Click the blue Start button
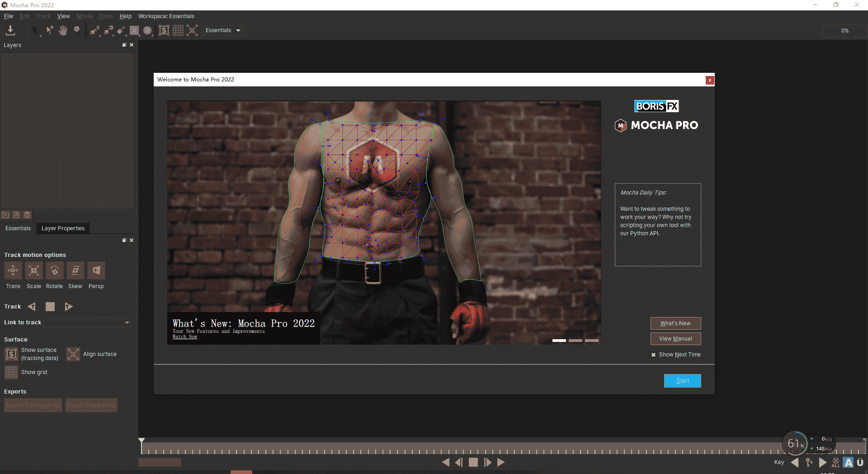 682,381
